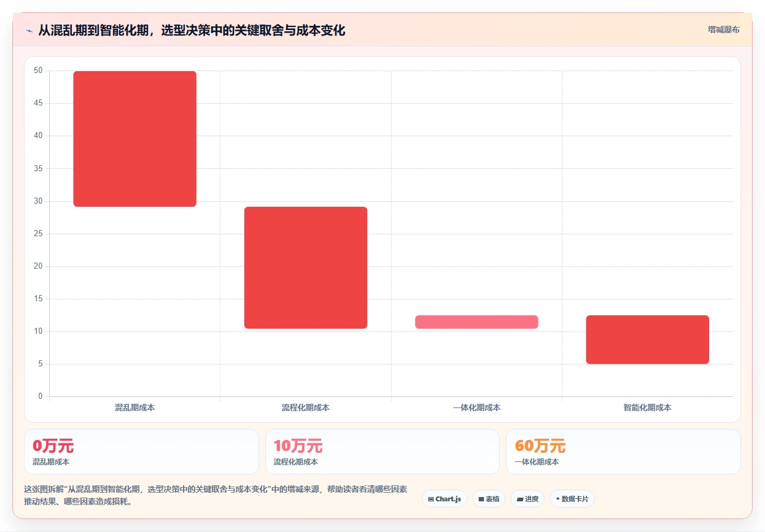
Task: Click the description paragraph below the cards
Action: (216, 495)
